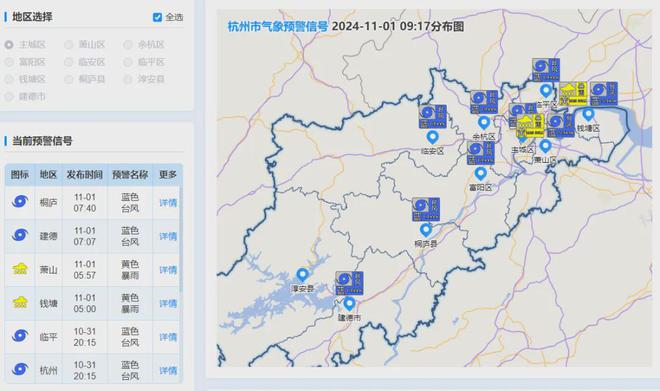Open 详情 for the 钱塘 warning

point(168,304)
